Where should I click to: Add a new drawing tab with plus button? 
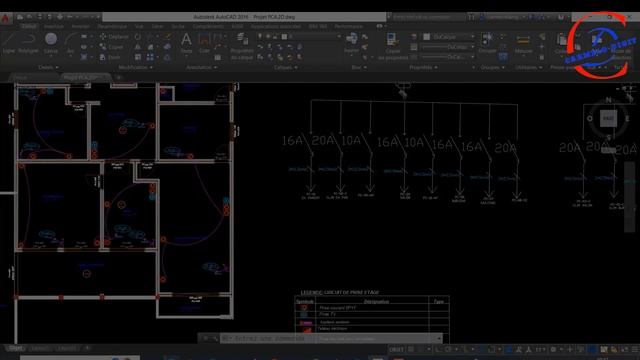[x=119, y=77]
